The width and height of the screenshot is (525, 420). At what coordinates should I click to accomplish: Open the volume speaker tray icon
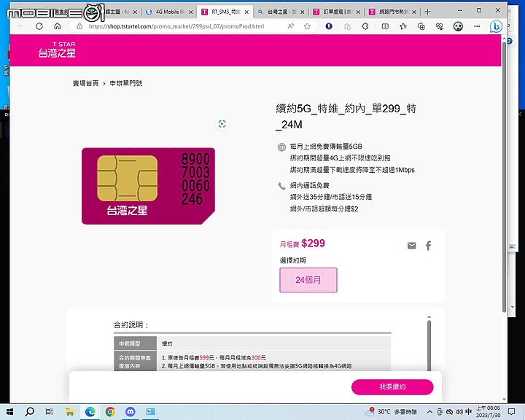click(459, 412)
